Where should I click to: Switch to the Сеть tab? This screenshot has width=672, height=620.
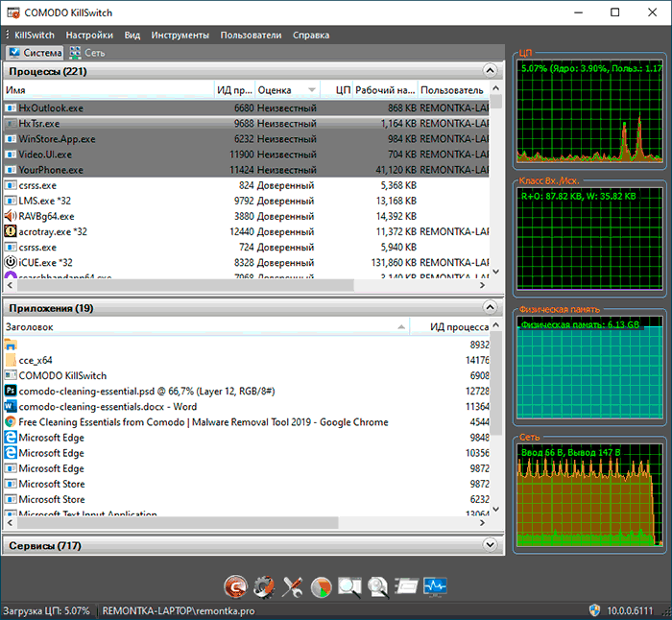(87, 53)
